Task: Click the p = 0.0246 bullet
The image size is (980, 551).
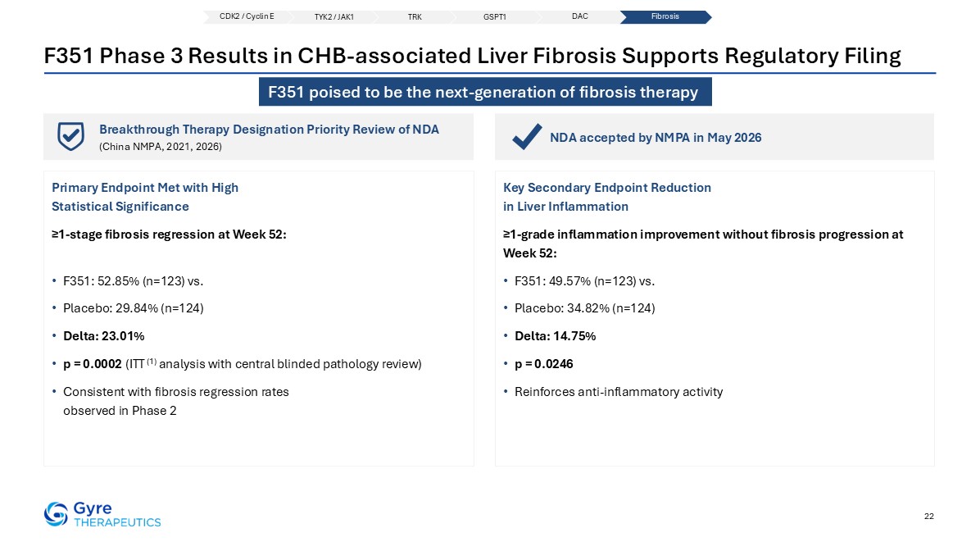Action: point(544,364)
